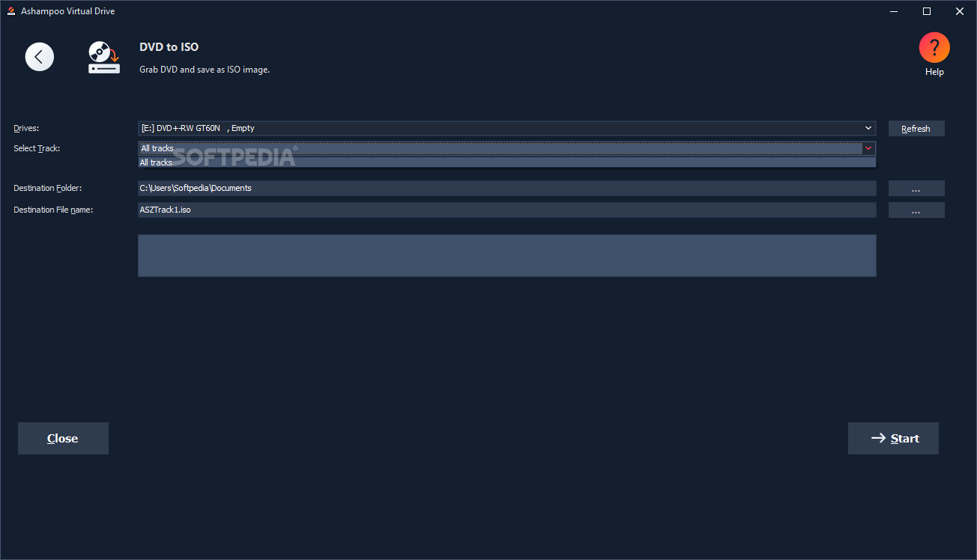The height and width of the screenshot is (560, 977).
Task: Maximize the Ashampoo Virtual Drive window
Action: point(927,11)
